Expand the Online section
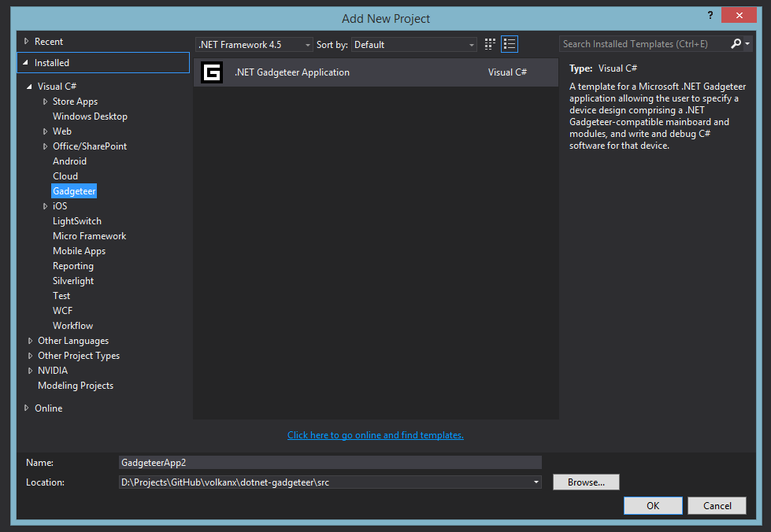 point(26,408)
